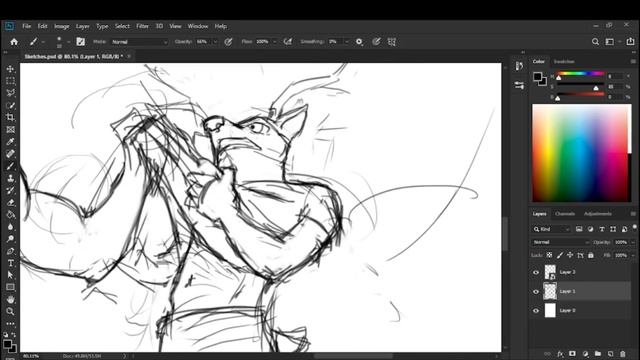Select the Lasso tool
640x360 pixels.
click(11, 93)
